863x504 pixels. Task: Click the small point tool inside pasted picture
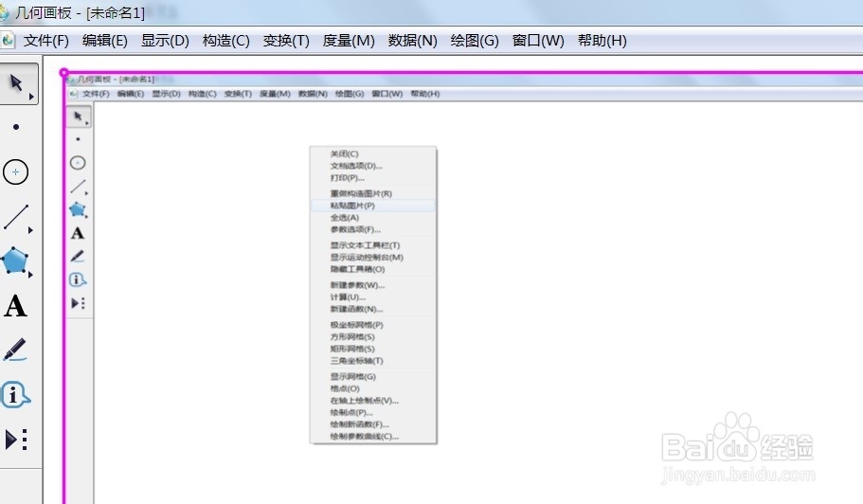click(78, 139)
